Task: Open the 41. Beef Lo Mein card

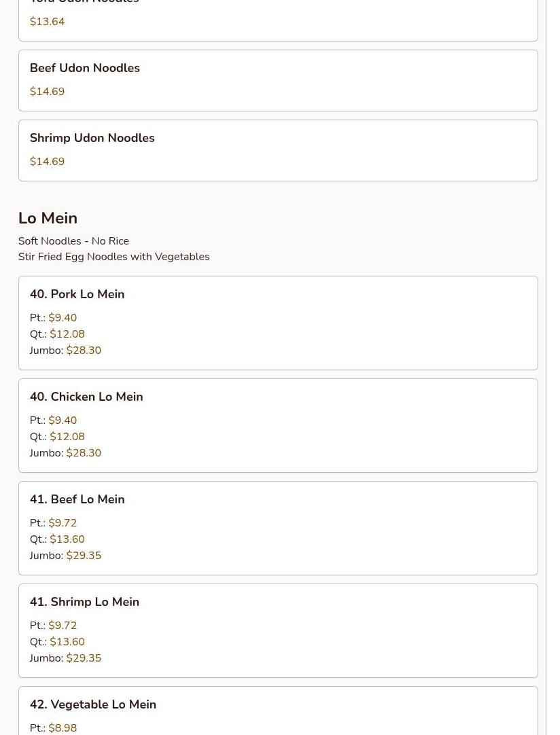Action: [278, 528]
